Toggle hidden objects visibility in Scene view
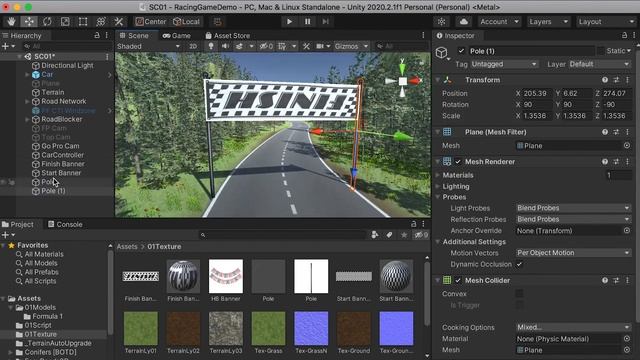 point(266,47)
